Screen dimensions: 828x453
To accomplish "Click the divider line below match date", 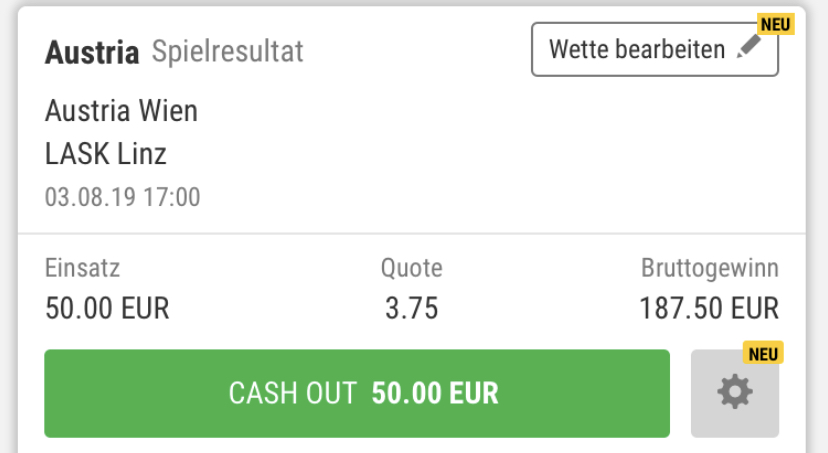I will pos(412,233).
